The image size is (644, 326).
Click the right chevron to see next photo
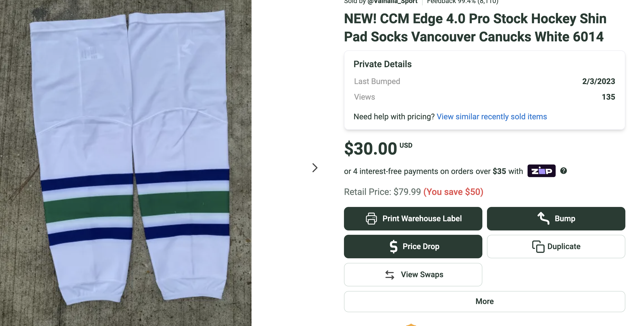coord(314,168)
